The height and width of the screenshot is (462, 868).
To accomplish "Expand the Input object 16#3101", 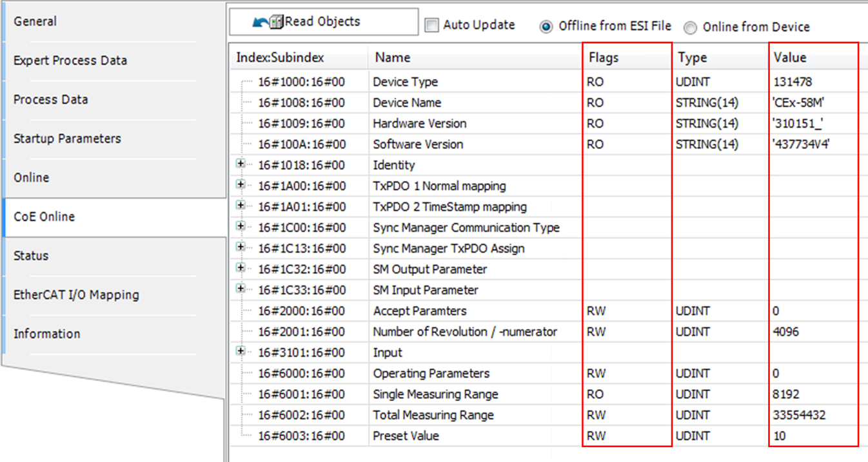I will click(x=241, y=352).
